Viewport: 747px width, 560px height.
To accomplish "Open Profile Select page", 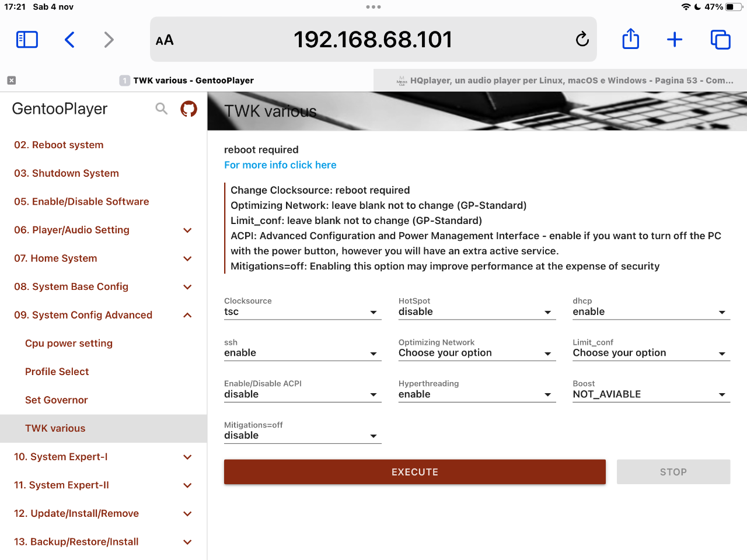I will point(57,372).
